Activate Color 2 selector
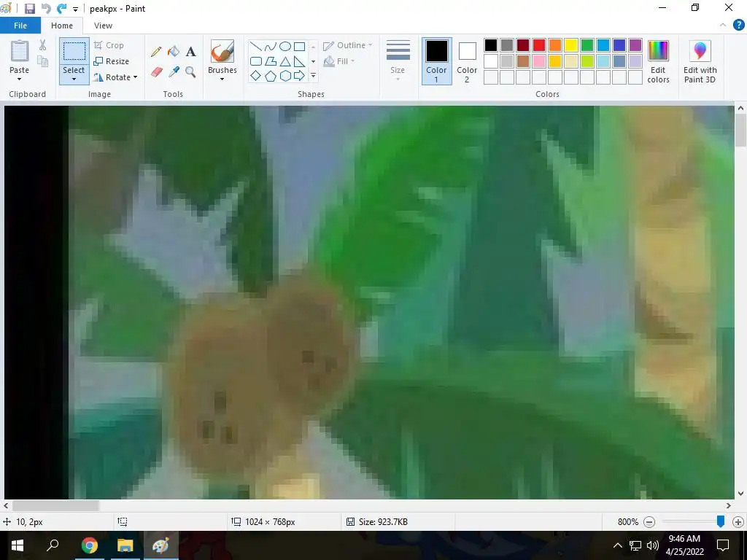The width and height of the screenshot is (747, 560). coord(467,61)
